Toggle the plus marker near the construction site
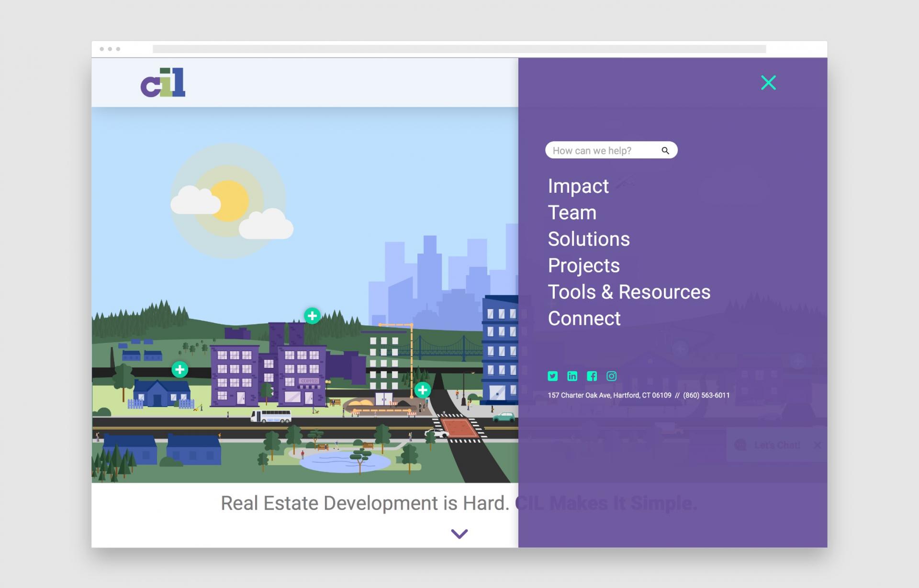This screenshot has width=919, height=588. click(x=423, y=390)
